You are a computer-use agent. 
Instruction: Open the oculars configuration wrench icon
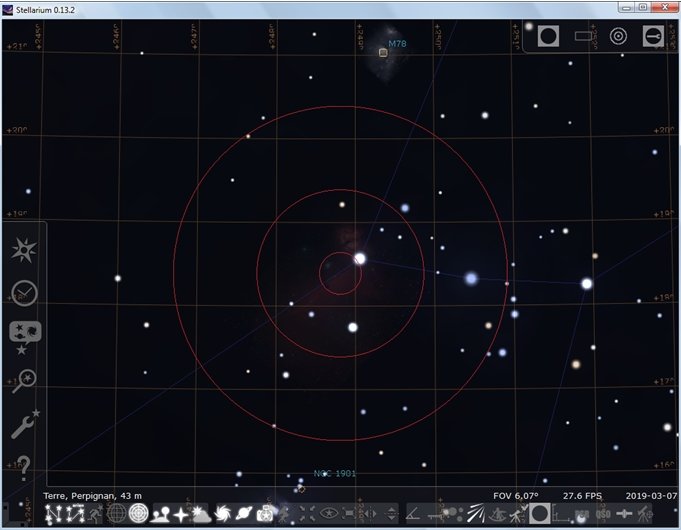(653, 36)
